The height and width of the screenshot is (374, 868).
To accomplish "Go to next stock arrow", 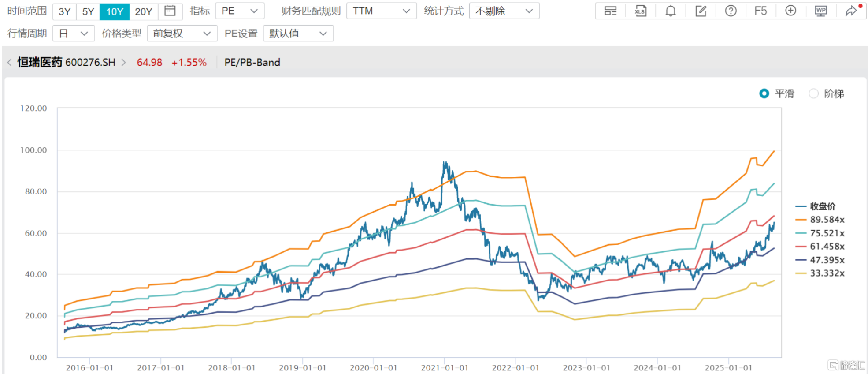I will [x=124, y=63].
